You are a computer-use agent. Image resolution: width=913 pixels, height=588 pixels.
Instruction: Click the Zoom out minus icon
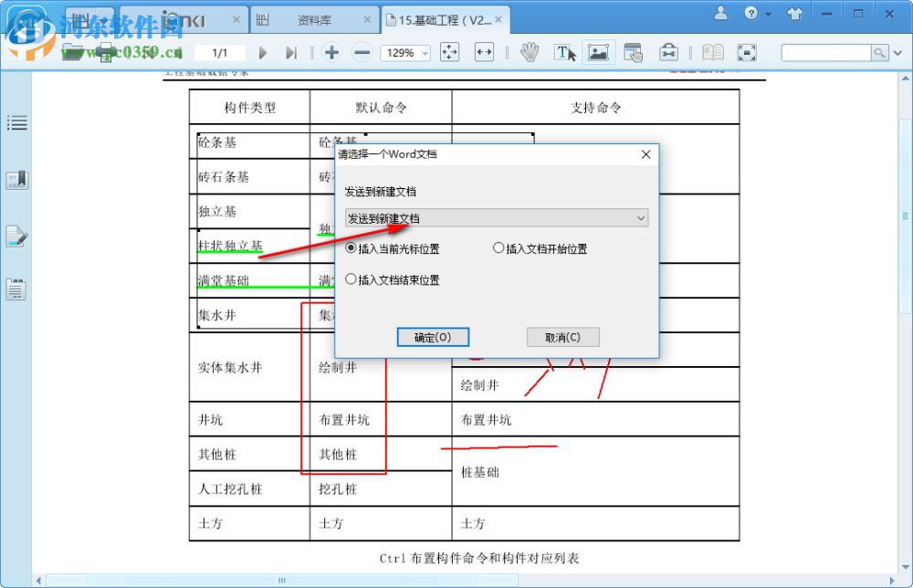361,52
